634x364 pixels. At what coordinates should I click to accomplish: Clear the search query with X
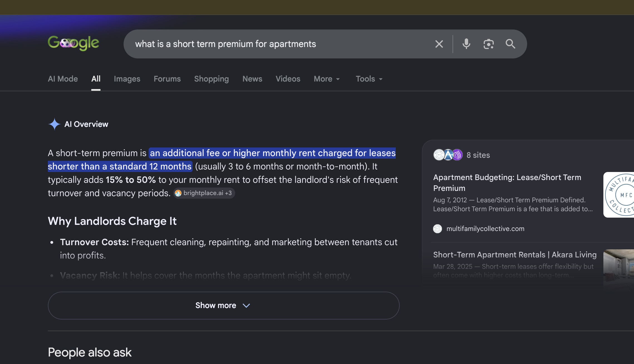click(439, 44)
